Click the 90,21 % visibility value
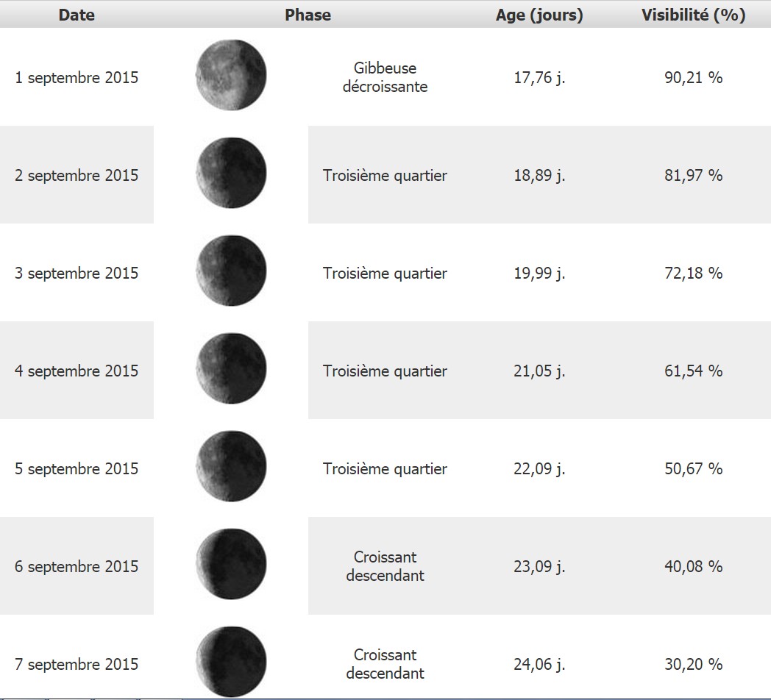Image resolution: width=771 pixels, height=700 pixels. coord(693,77)
